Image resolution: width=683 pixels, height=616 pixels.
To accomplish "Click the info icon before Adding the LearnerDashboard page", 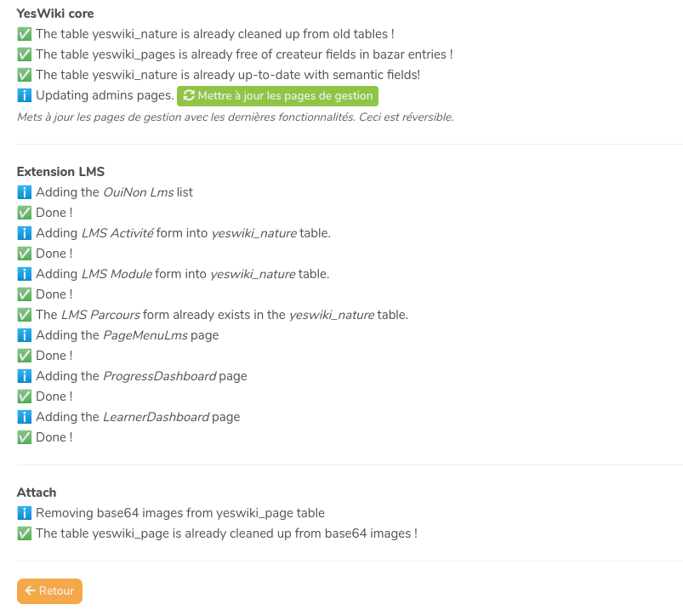I will click(24, 417).
